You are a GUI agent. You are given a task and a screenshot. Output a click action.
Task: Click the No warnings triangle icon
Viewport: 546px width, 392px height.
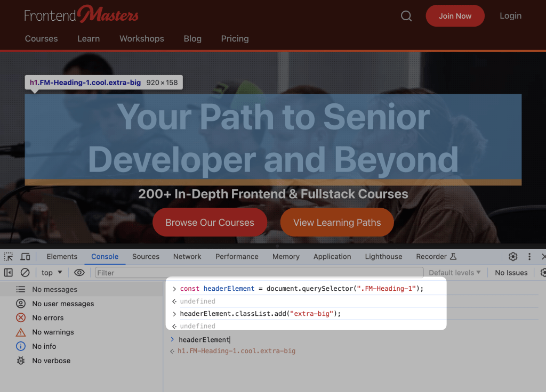coord(21,332)
